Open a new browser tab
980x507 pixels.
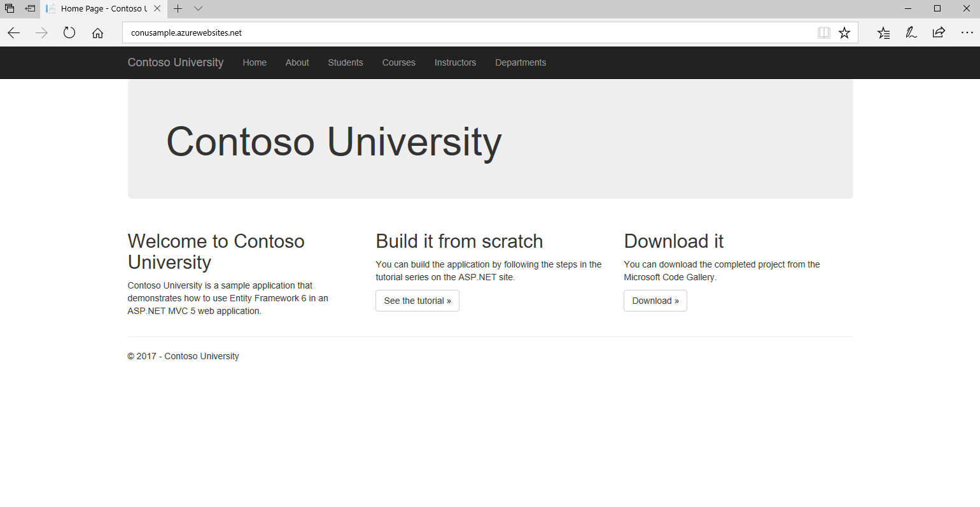[179, 9]
